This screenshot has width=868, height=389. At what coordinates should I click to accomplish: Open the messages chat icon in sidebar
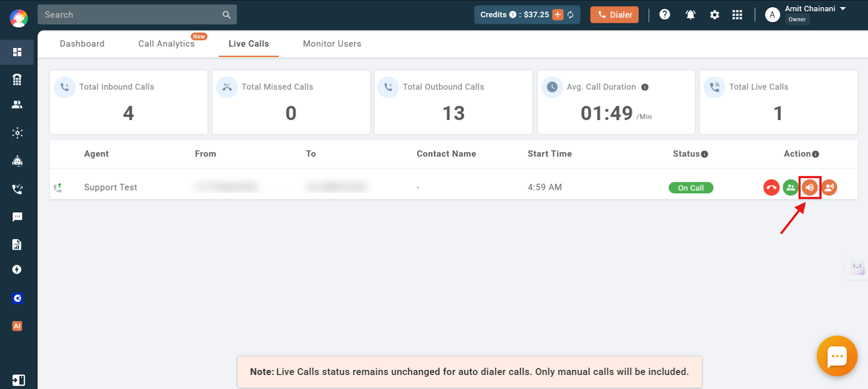(17, 217)
